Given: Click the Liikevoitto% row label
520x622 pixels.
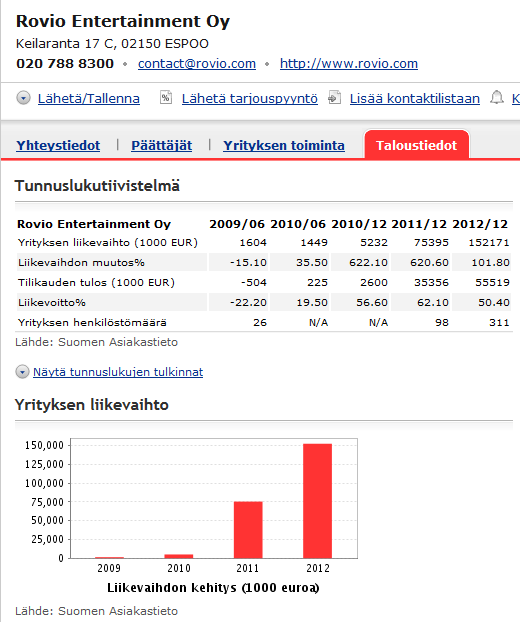Looking at the screenshot, I should pyautogui.click(x=52, y=303).
